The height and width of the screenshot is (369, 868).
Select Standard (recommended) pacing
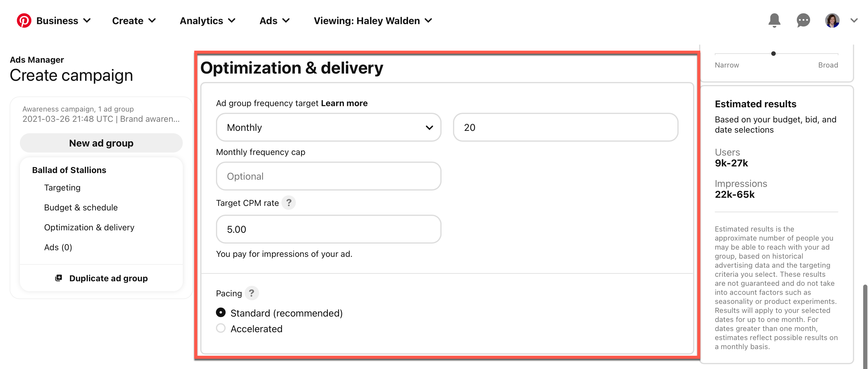[x=221, y=312]
